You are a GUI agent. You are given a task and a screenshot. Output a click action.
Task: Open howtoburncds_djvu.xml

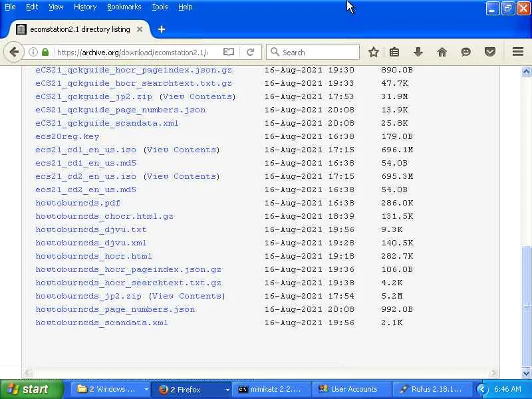[91, 243]
